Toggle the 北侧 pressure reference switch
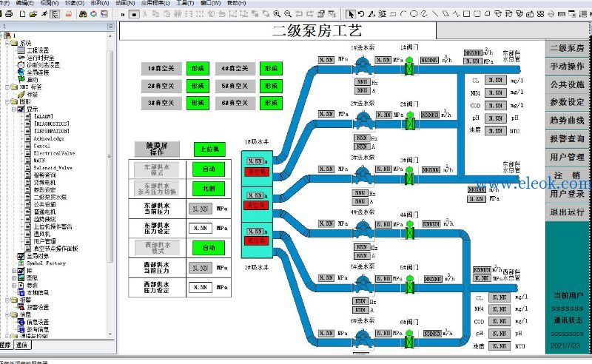The width and height of the screenshot is (592, 364). pyautogui.click(x=209, y=189)
